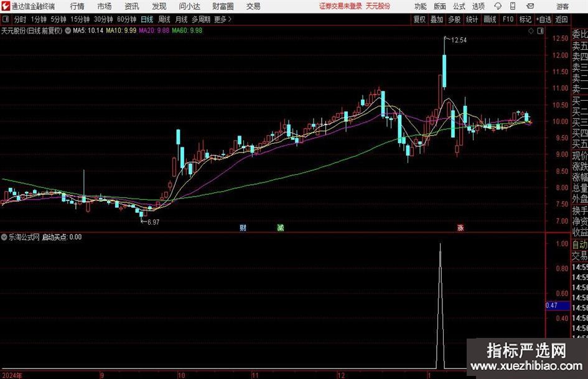Switch to the 60分钟 period tab
Viewport: 588px width, 379px height.
click(x=127, y=19)
